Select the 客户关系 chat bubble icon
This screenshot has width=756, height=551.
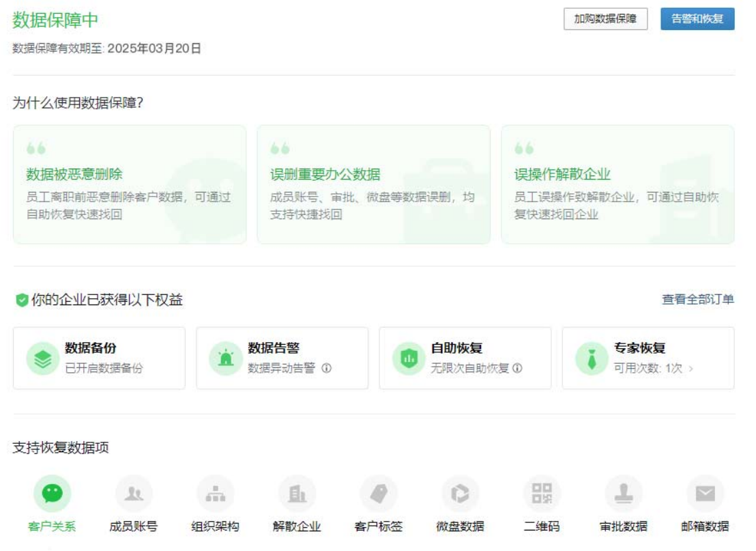point(52,494)
